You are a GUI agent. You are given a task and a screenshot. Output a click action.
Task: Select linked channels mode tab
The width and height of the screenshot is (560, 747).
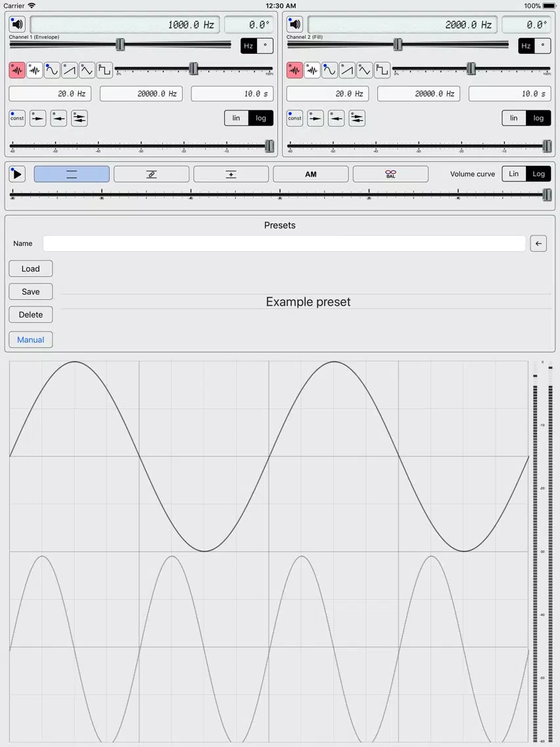(151, 174)
